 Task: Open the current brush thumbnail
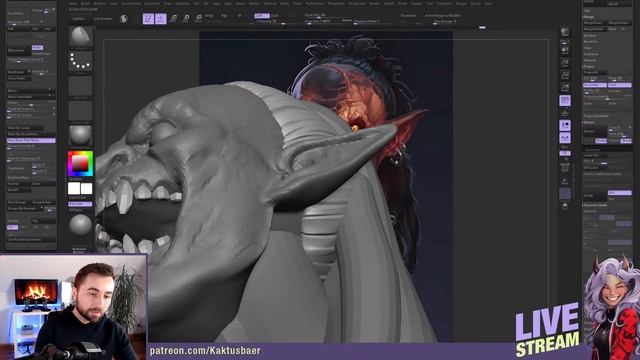(80, 37)
